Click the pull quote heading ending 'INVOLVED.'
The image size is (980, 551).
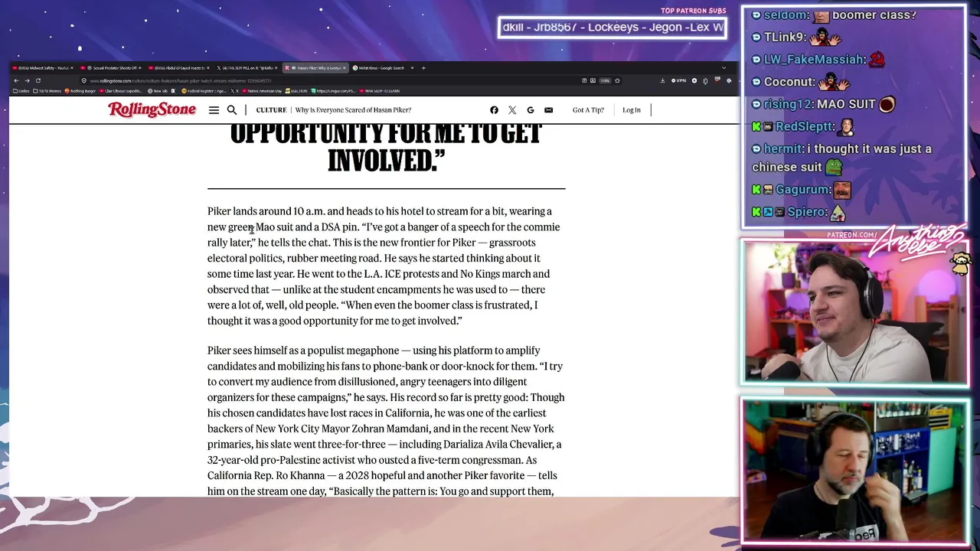point(386,147)
